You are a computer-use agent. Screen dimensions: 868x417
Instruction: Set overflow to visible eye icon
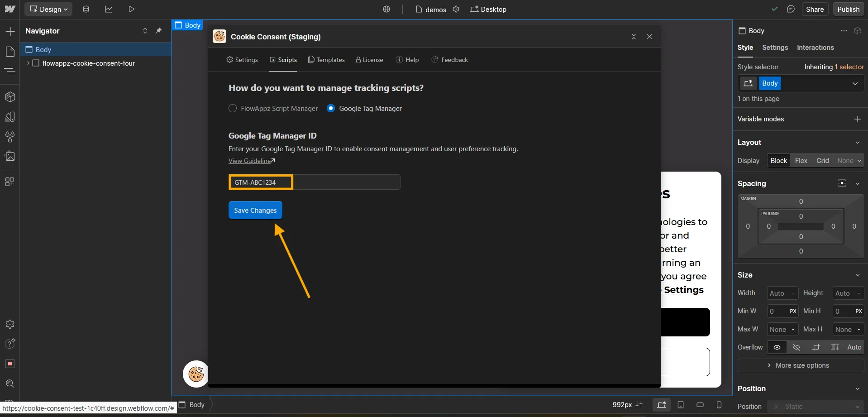[x=777, y=347]
